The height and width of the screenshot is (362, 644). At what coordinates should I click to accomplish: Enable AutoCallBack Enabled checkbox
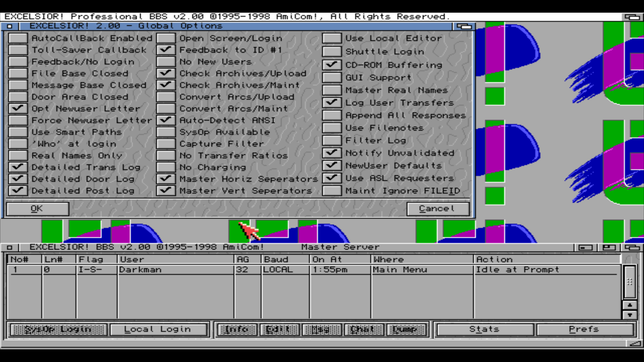[x=18, y=38]
